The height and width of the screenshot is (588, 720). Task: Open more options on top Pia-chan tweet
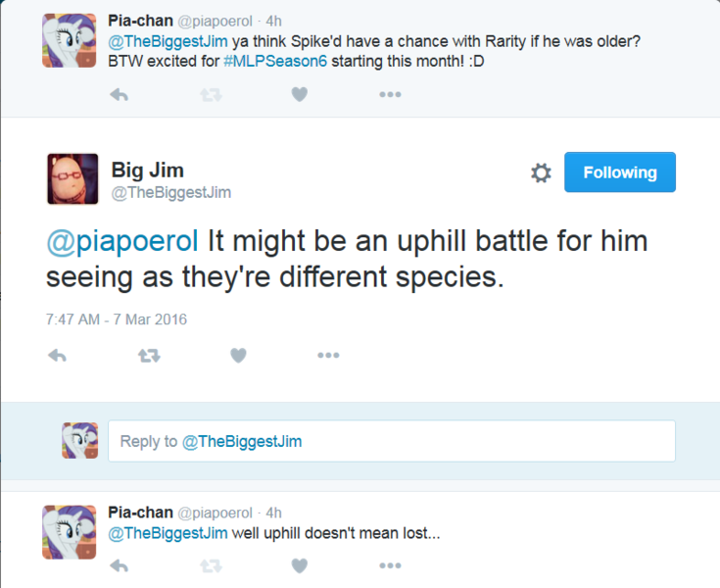click(x=390, y=94)
